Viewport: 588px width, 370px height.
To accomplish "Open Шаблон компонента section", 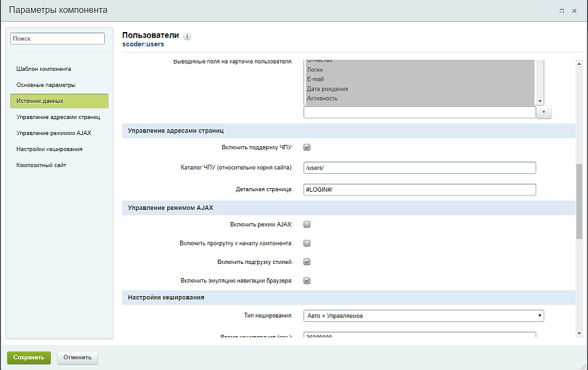I will point(44,69).
